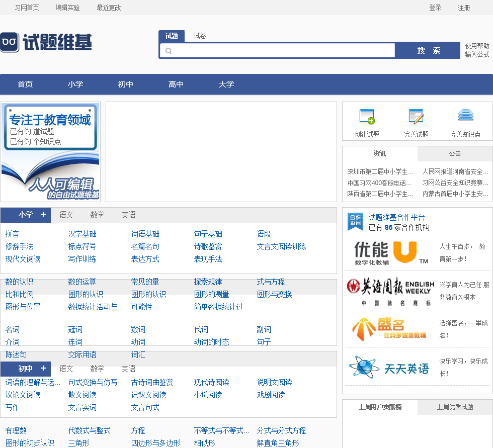Open the 拼音 topic link
The width and height of the screenshot is (493, 448).
click(x=12, y=234)
